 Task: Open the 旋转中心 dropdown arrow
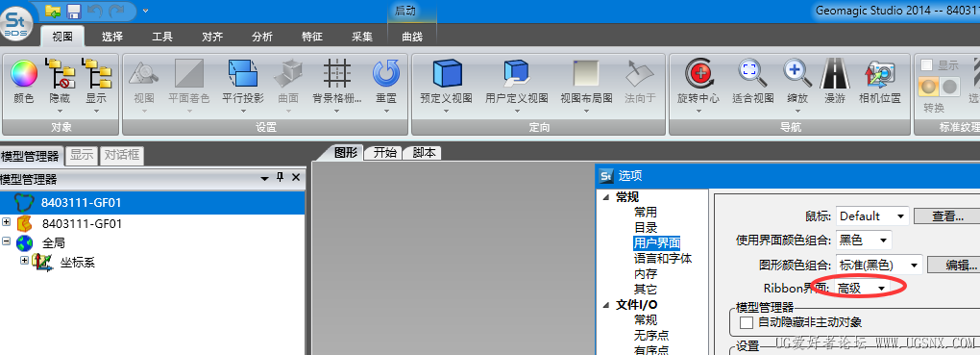tap(698, 111)
